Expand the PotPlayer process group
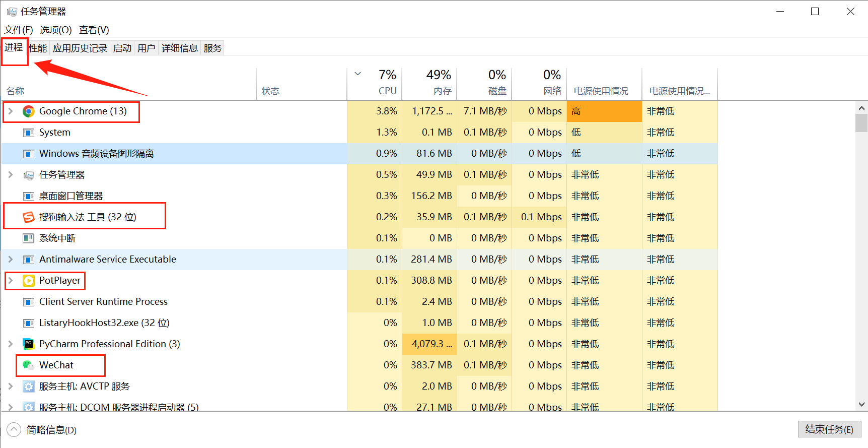868x448 pixels. pyautogui.click(x=11, y=281)
